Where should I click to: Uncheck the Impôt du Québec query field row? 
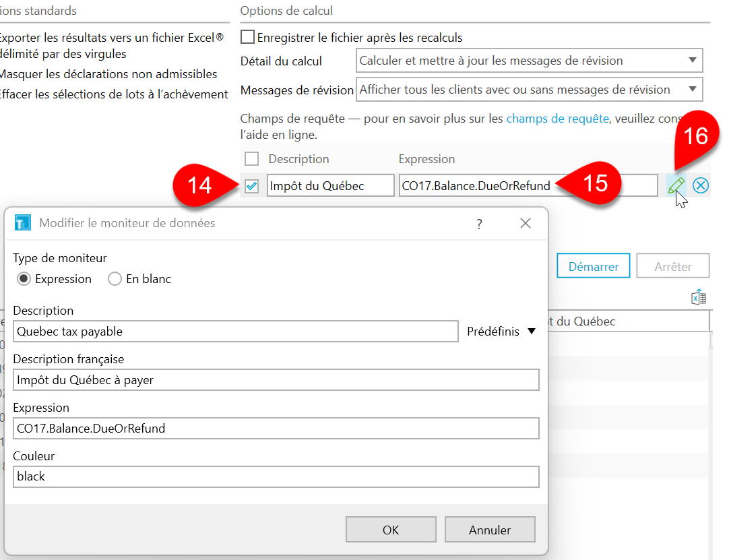(251, 186)
